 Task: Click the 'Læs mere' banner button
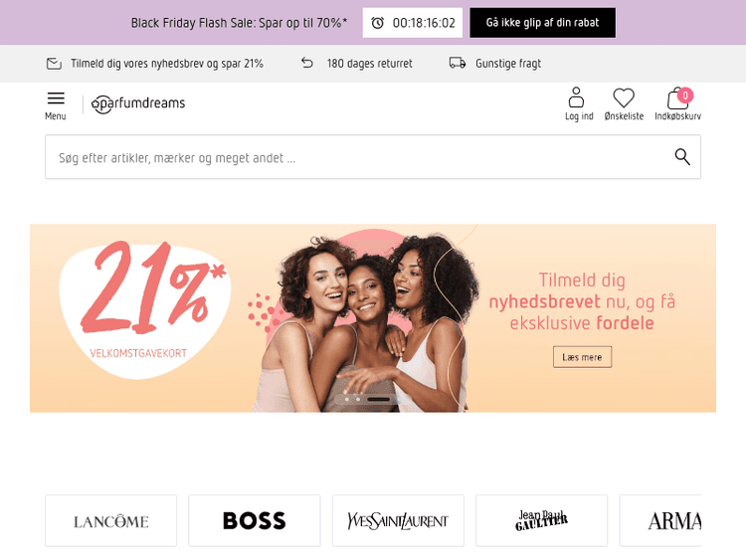[x=582, y=357]
